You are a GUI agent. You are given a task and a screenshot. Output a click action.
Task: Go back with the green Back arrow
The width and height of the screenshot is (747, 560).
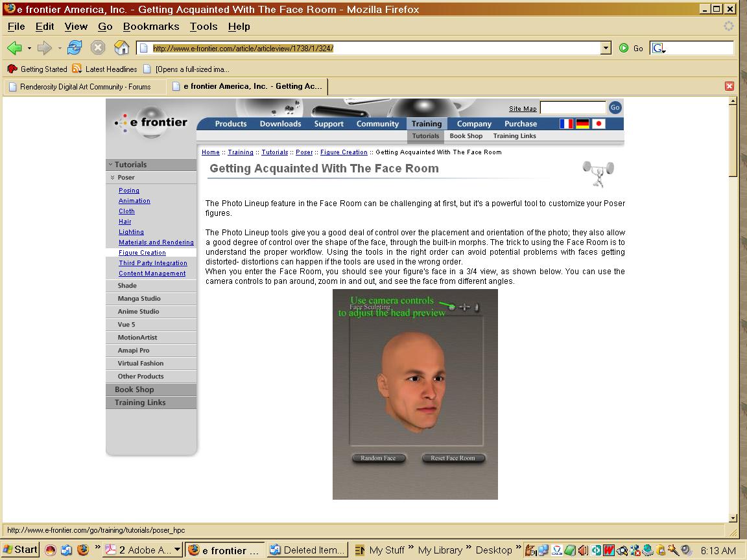[x=14, y=48]
